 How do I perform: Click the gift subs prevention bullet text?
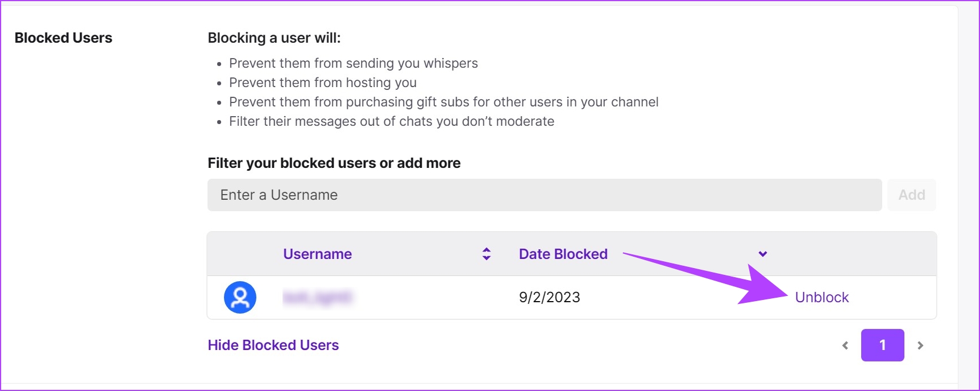pyautogui.click(x=444, y=102)
